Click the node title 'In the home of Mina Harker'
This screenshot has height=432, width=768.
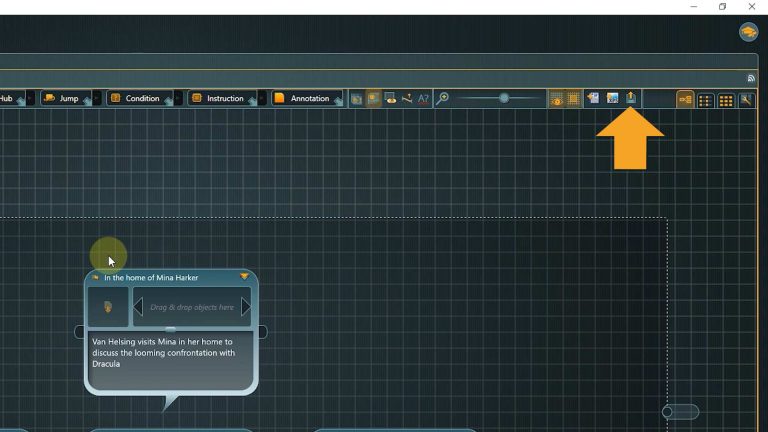coord(151,278)
